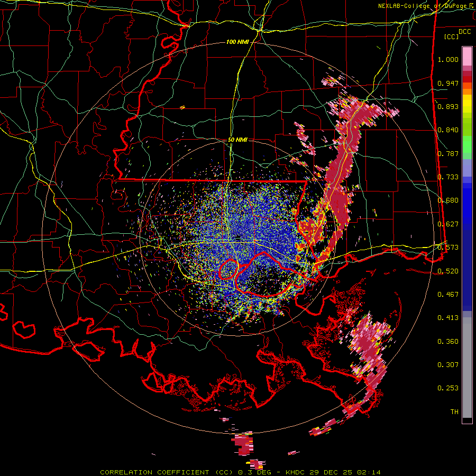
Task: Select the 0.467 scale value
Action: (x=448, y=295)
